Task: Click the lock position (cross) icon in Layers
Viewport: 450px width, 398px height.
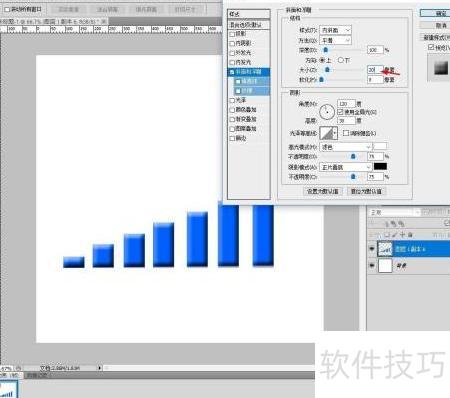Action: click(x=403, y=235)
